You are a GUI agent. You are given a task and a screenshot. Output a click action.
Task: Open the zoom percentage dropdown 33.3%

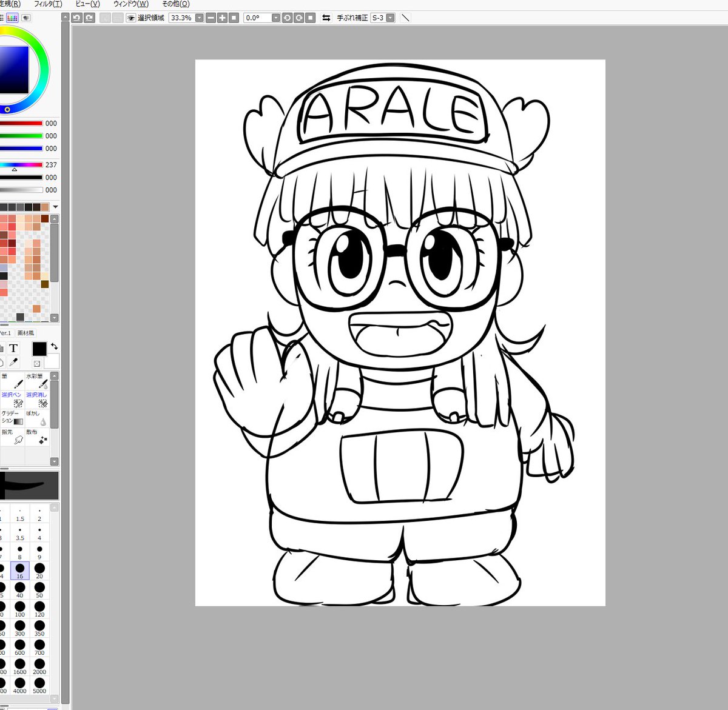[x=199, y=18]
